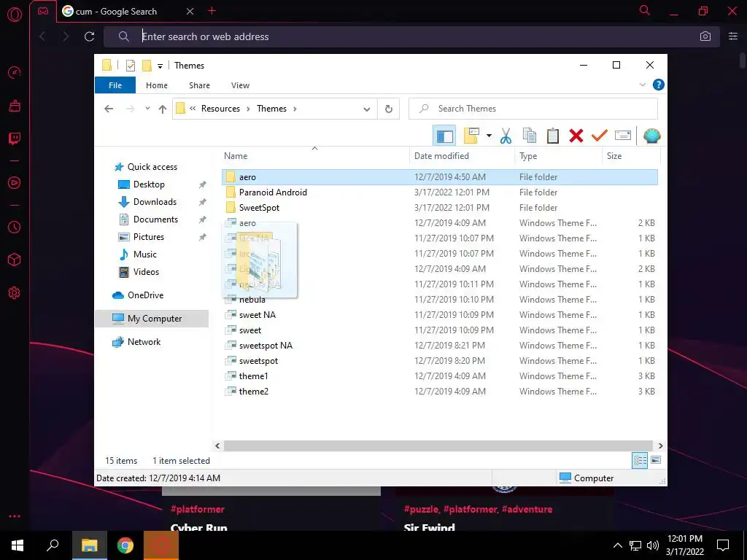Open the Player icon in Opera sidebar

pyautogui.click(x=15, y=183)
